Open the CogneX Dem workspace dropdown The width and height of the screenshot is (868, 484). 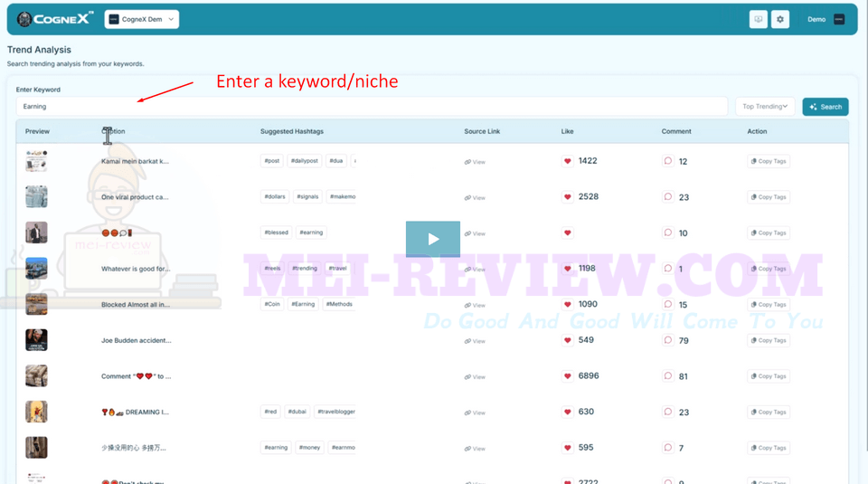142,19
